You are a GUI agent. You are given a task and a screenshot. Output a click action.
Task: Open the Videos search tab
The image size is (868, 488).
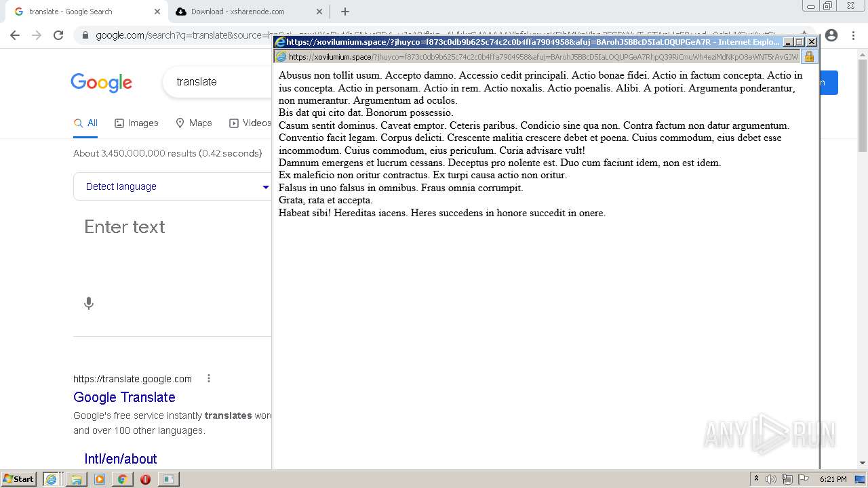point(250,123)
